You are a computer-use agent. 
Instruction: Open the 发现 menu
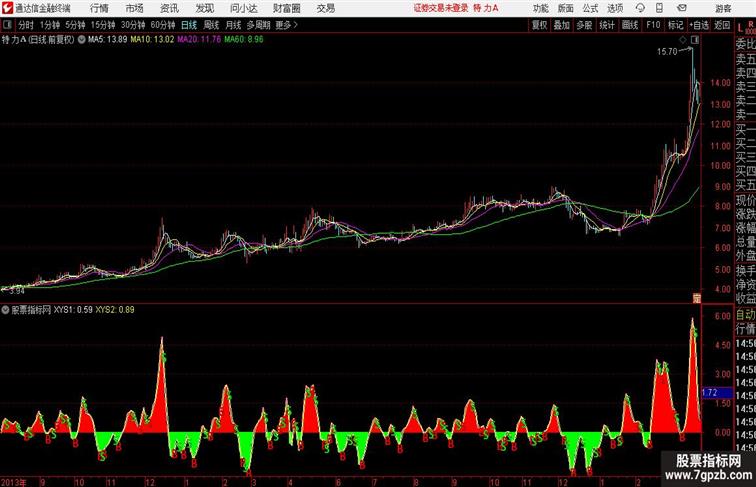pyautogui.click(x=204, y=8)
